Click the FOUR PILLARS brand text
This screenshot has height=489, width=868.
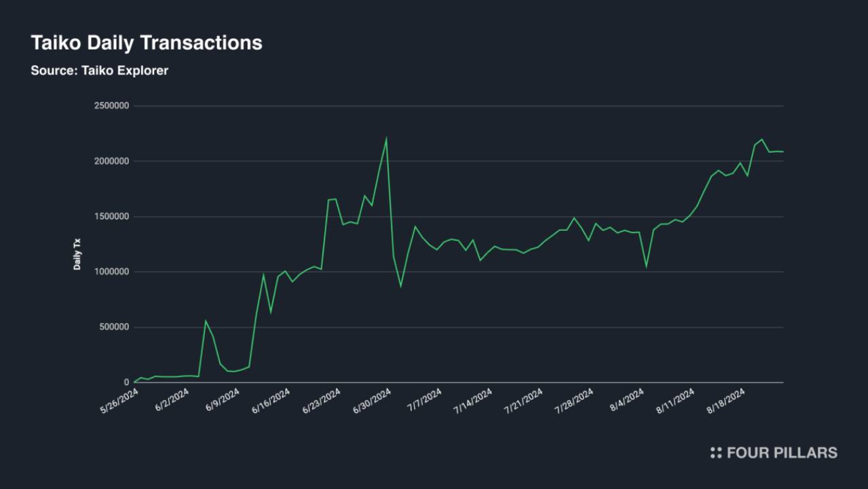tap(782, 453)
